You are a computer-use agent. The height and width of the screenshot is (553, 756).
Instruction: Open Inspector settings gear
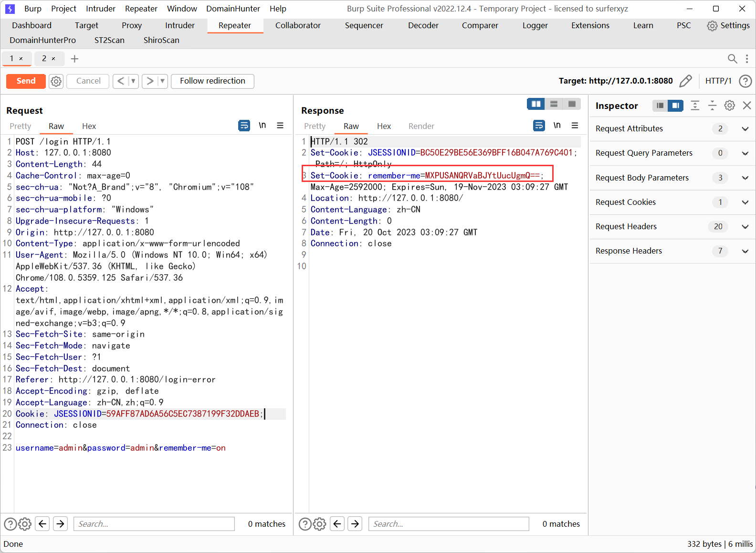(x=730, y=106)
